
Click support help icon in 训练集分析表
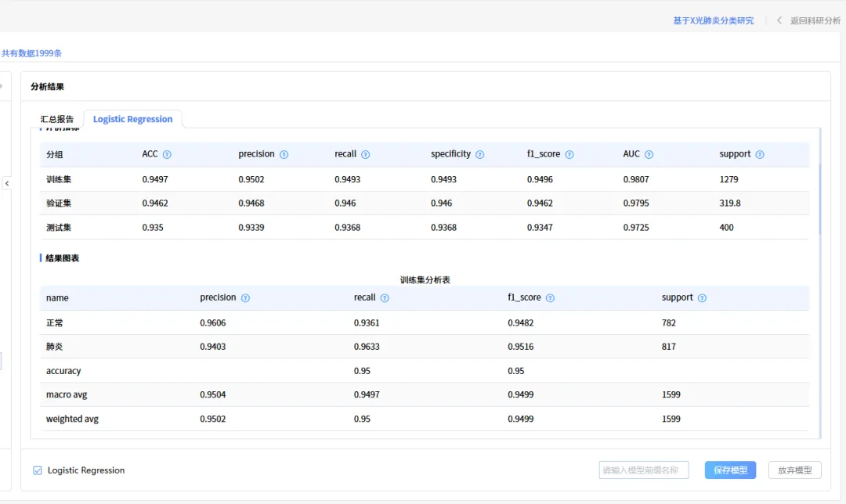702,298
